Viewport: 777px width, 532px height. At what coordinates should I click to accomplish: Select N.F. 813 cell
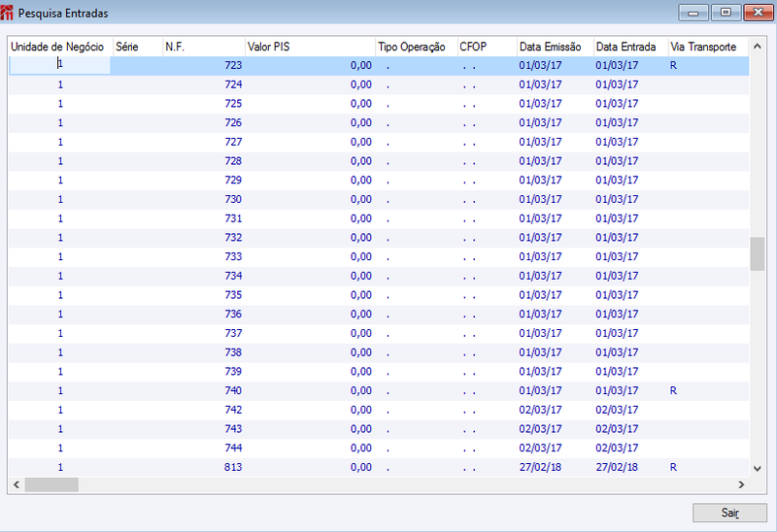[x=204, y=467]
